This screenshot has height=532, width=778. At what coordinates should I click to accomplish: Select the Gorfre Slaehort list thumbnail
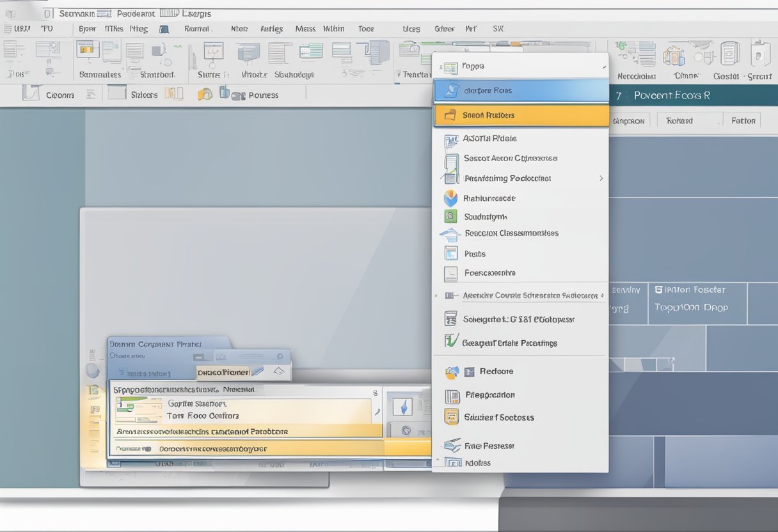tap(139, 410)
